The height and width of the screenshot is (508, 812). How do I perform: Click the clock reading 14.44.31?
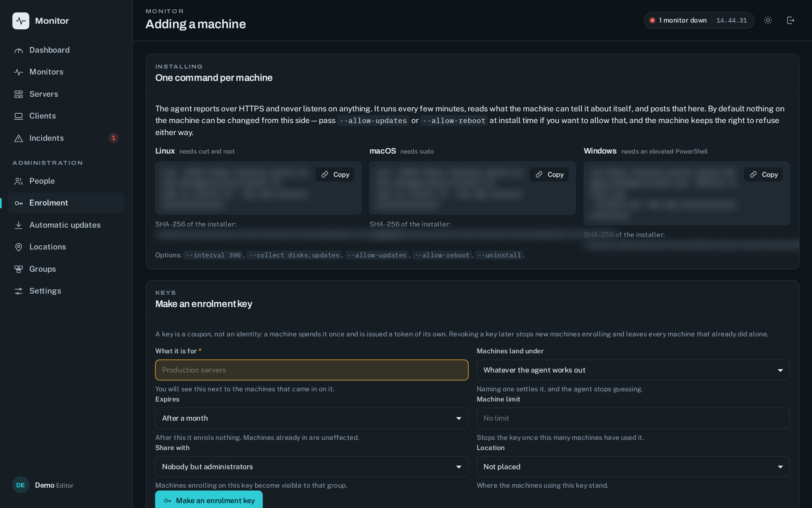click(x=732, y=20)
